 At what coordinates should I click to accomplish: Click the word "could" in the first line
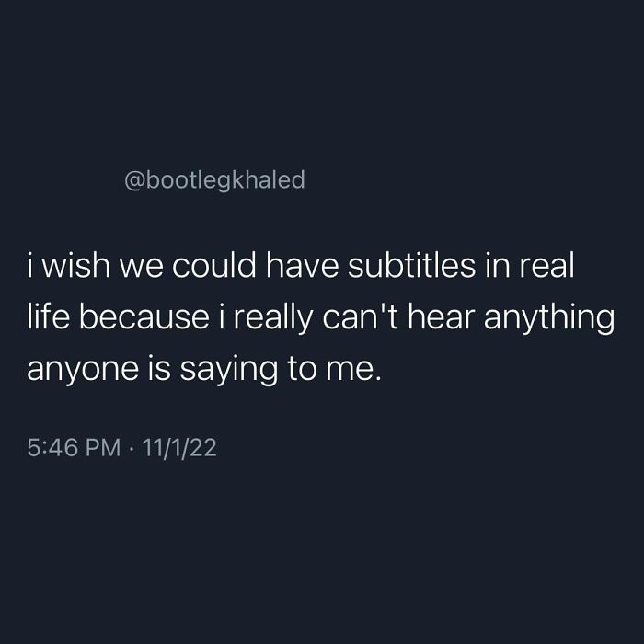(213, 265)
